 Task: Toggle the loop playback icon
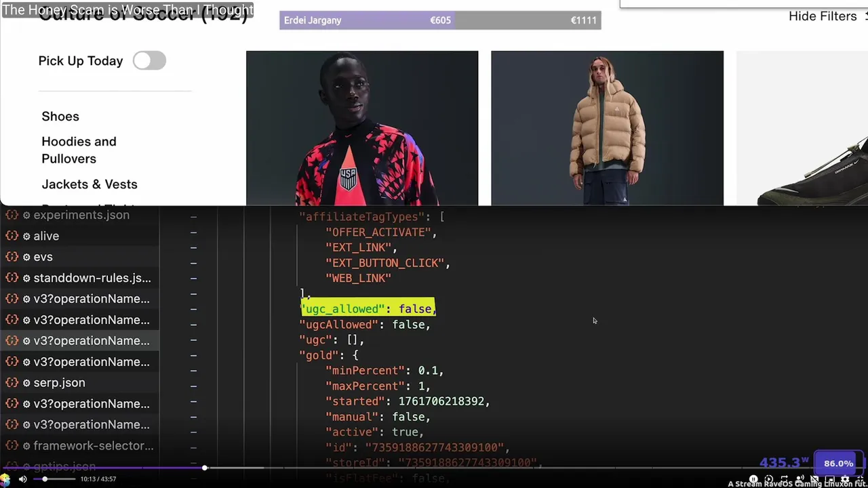coord(785,479)
